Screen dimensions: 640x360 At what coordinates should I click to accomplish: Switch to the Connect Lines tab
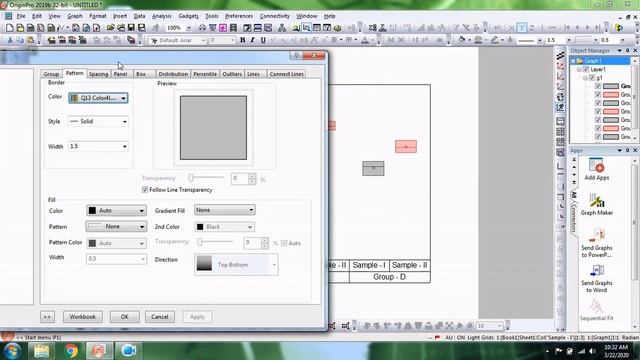tap(286, 74)
